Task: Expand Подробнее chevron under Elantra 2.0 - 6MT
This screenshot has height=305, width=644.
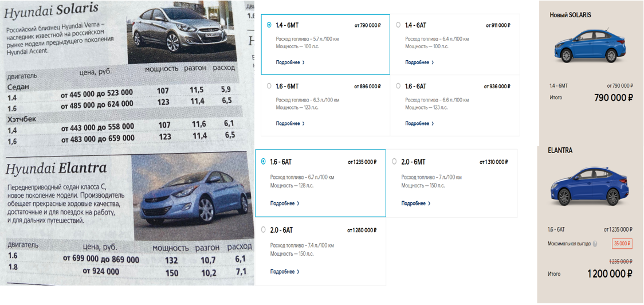Action: point(429,204)
